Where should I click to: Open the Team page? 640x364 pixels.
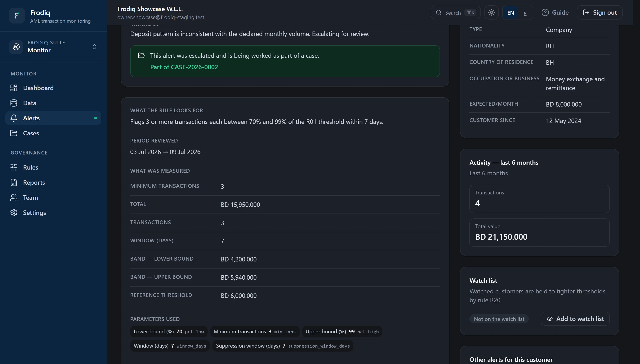point(53,198)
